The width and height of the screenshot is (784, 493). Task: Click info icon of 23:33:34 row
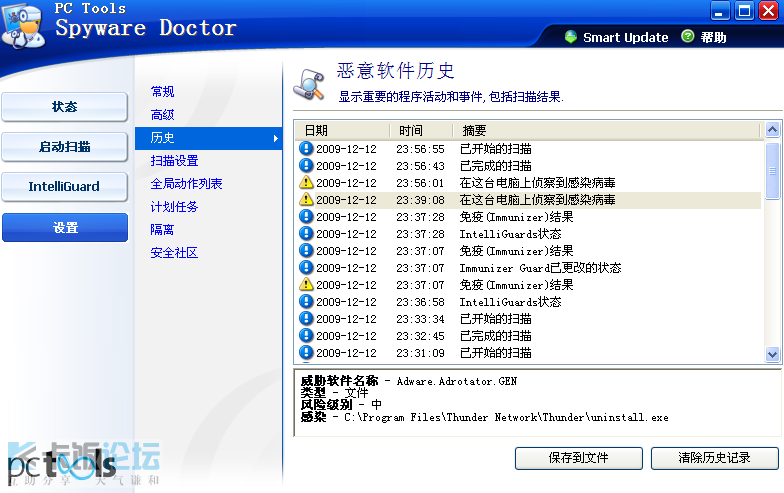[306, 318]
